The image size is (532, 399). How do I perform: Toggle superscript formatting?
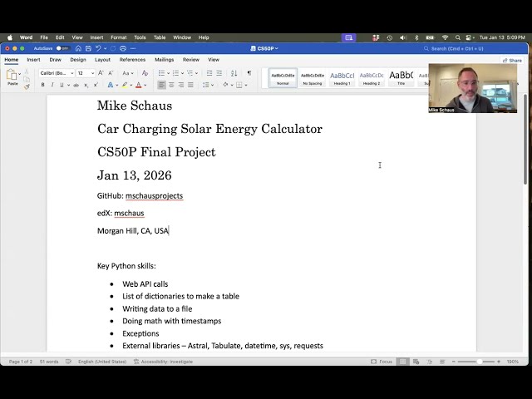(x=96, y=85)
